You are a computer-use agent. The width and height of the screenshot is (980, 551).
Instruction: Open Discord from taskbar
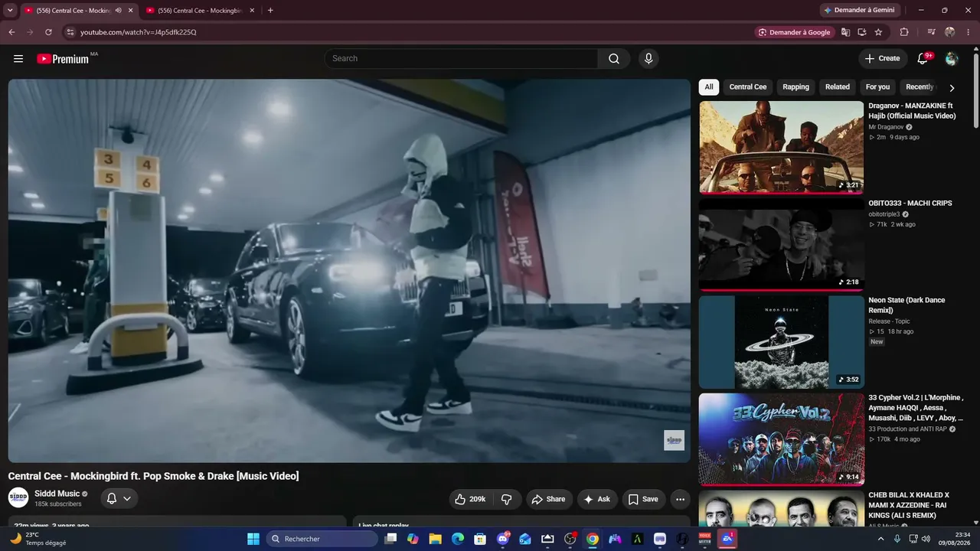[502, 539]
